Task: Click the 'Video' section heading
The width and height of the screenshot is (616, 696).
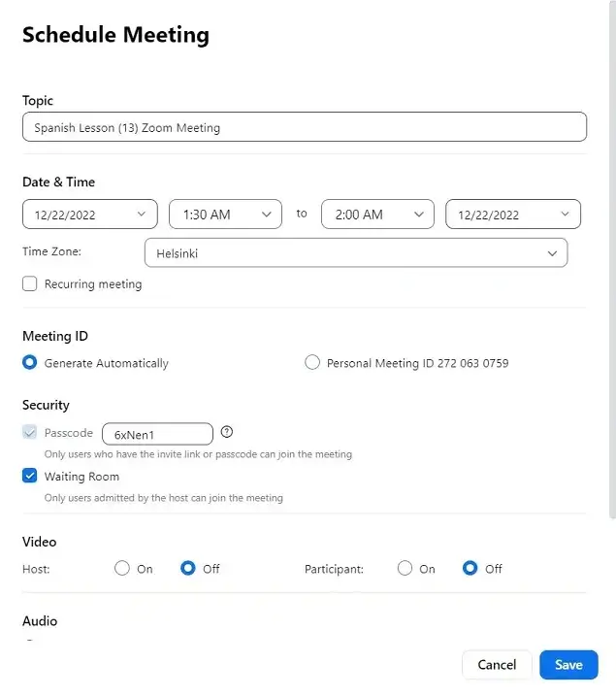Action: [x=40, y=542]
